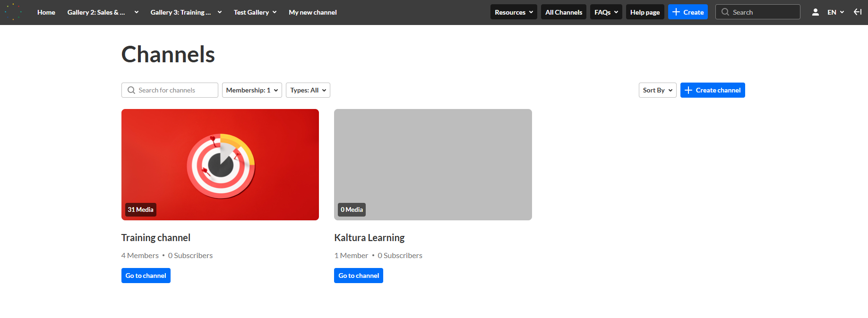Click the 31 Media badge
Image resolution: width=868 pixels, height=318 pixels.
141,209
